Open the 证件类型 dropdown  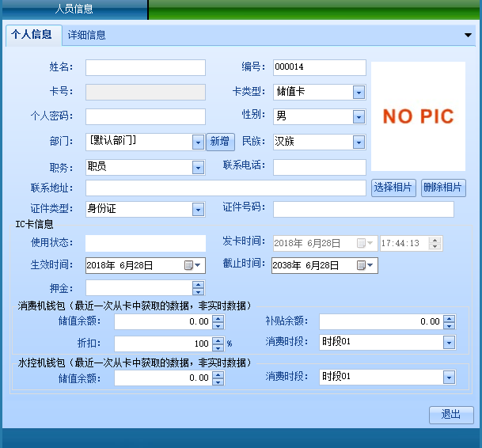198,210
